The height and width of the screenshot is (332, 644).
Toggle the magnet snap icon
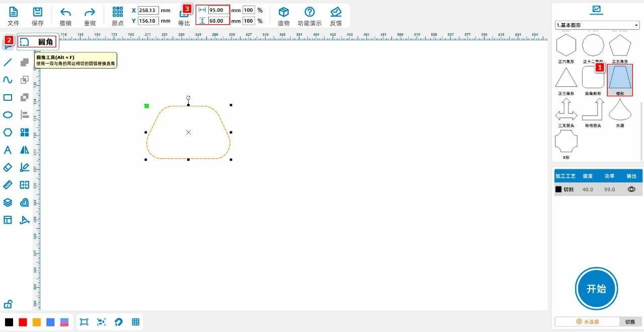coord(119,322)
